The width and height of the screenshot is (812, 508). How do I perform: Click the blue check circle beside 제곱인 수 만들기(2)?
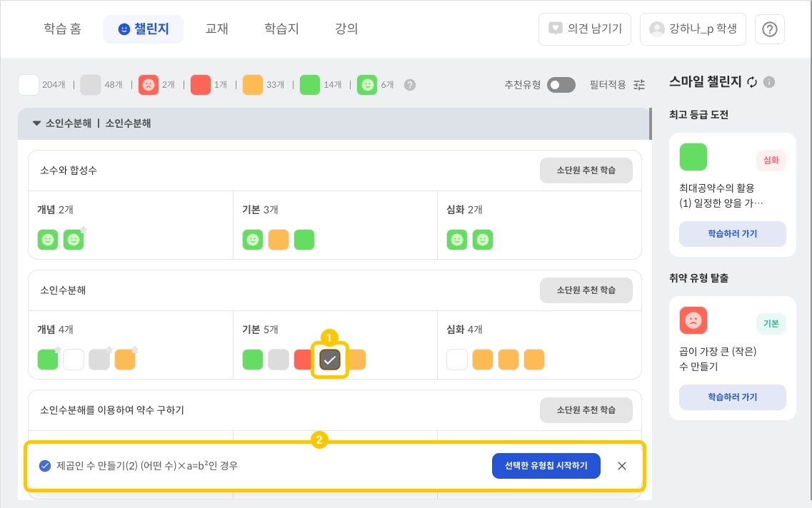pyautogui.click(x=45, y=466)
